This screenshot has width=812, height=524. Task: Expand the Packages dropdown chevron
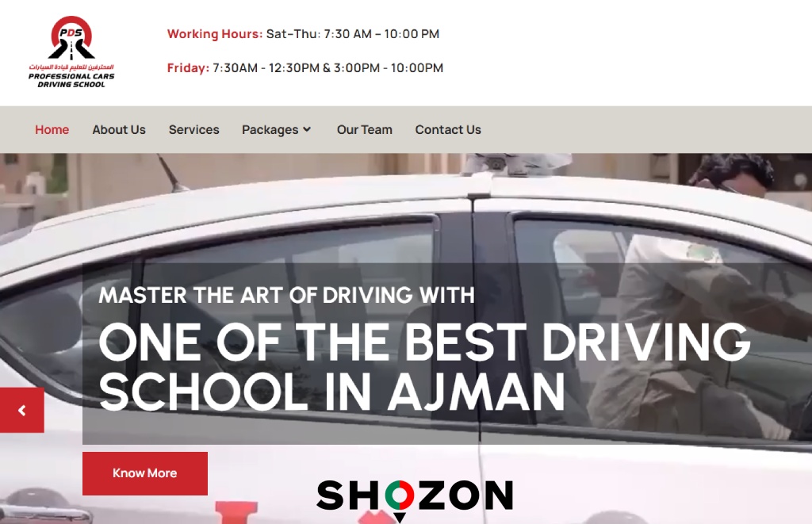307,129
